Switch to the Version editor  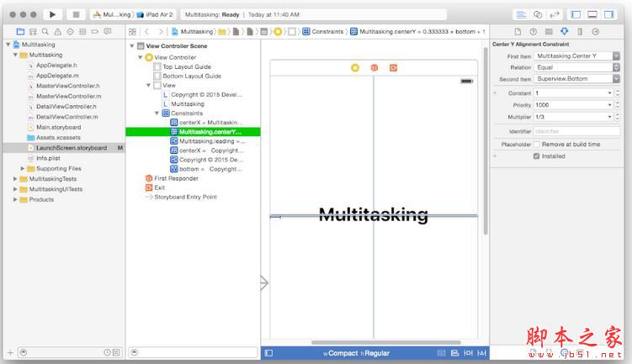(555, 15)
